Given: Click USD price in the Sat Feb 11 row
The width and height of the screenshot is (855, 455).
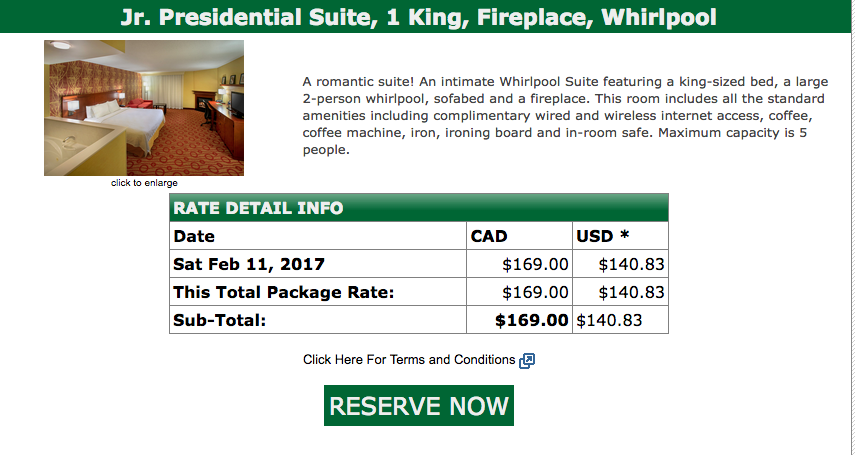Looking at the screenshot, I should pyautogui.click(x=631, y=265).
